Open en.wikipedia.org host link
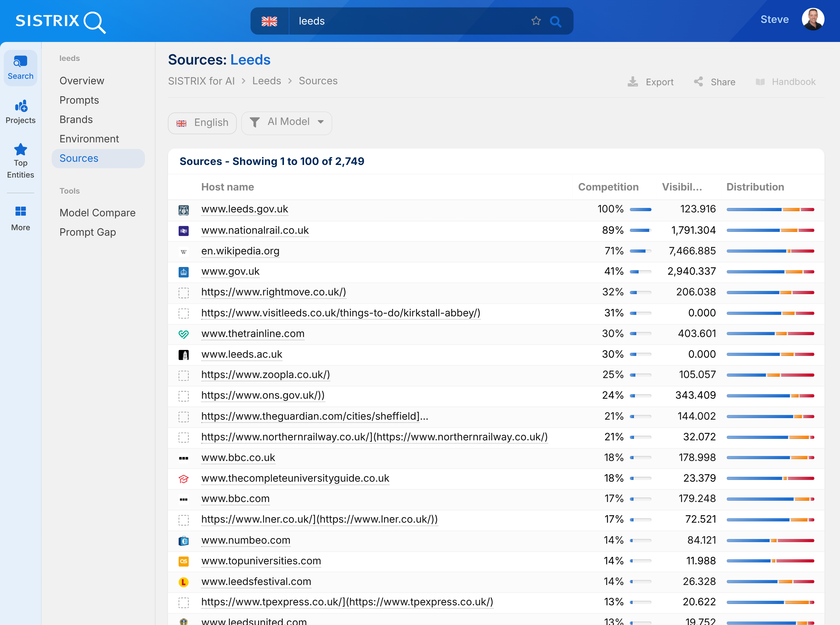Image resolution: width=840 pixels, height=625 pixels. pyautogui.click(x=240, y=251)
